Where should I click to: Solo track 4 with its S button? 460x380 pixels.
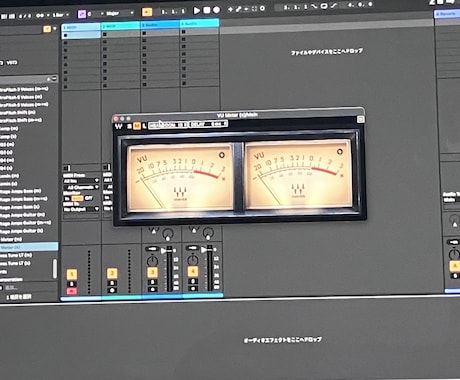point(193,281)
